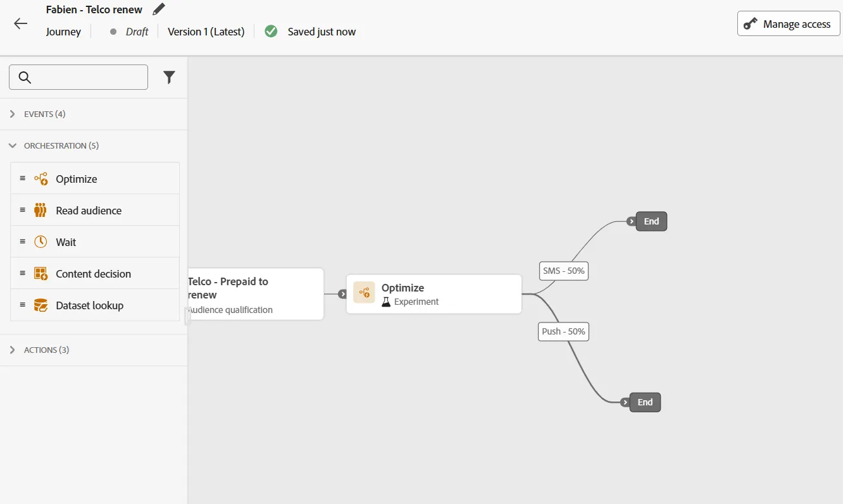Click the drag handle beside Content decision
Screen dimensions: 843x504
pyautogui.click(x=23, y=273)
